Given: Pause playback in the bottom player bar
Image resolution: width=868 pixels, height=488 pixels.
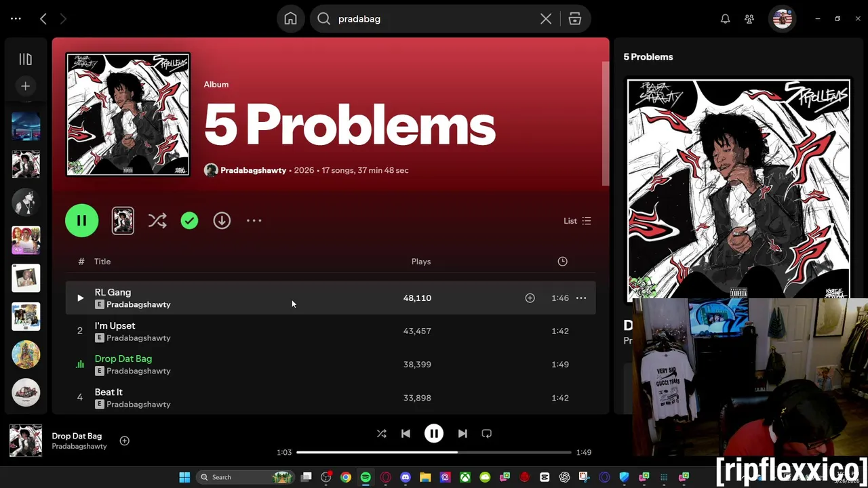Looking at the screenshot, I should 434,434.
